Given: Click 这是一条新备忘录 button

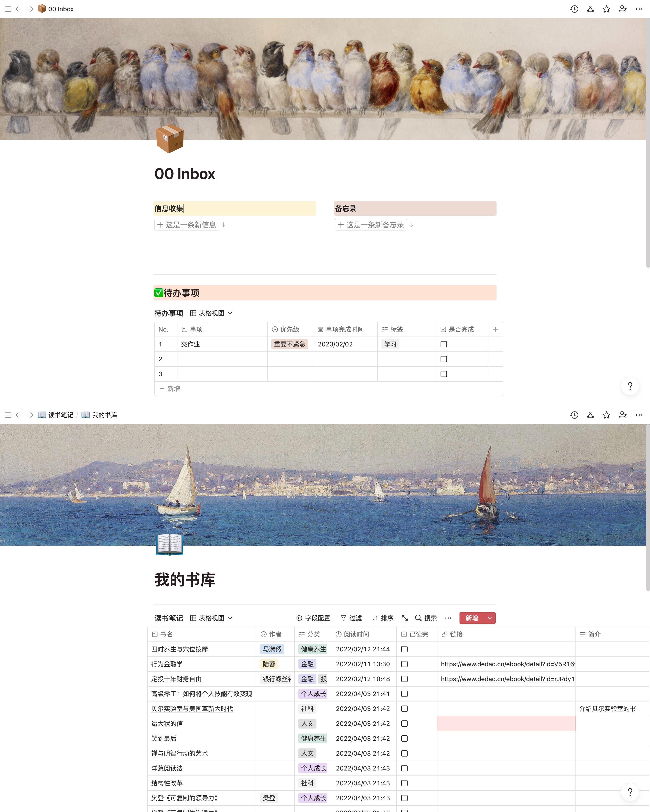Looking at the screenshot, I should click(x=371, y=225).
